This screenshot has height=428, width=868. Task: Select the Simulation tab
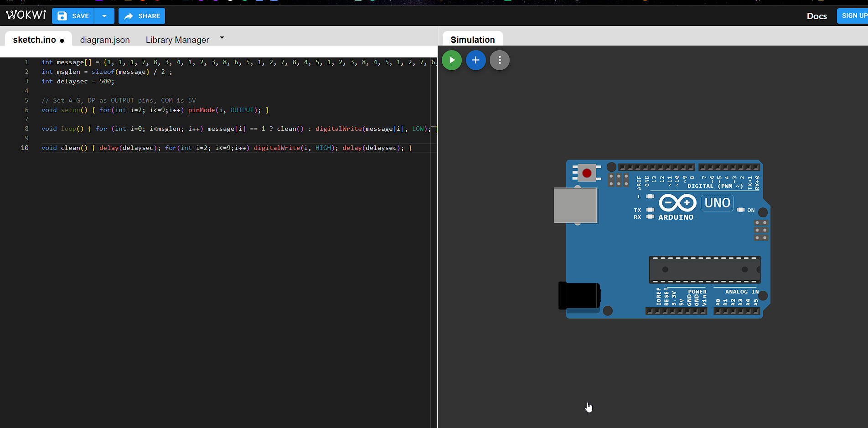point(472,40)
